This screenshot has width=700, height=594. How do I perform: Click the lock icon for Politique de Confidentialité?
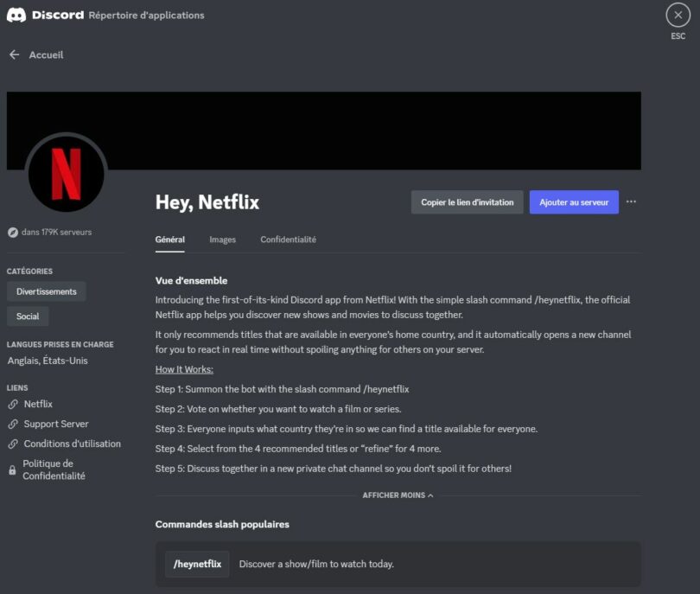pyautogui.click(x=12, y=469)
